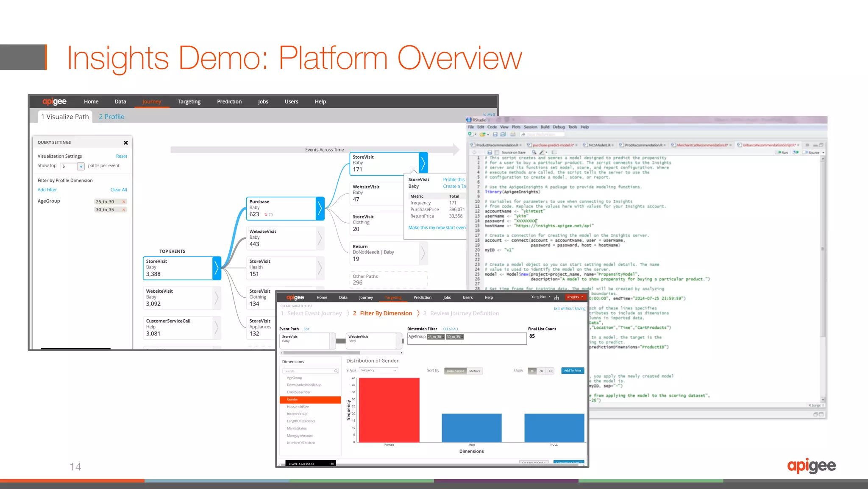This screenshot has height=489, width=868.
Task: Expand the StoreVisit Health 151 event arrow
Action: 320,268
